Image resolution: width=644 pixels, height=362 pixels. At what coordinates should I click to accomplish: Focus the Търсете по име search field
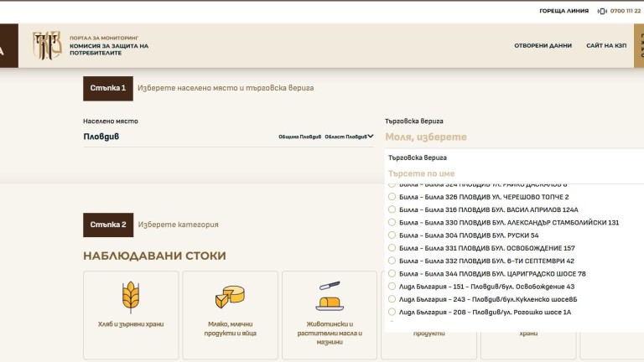coord(513,173)
